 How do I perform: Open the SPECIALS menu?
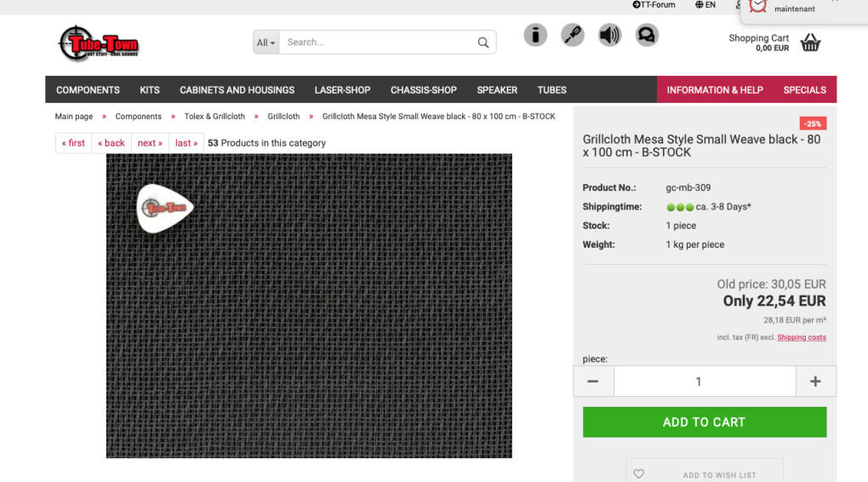[804, 89]
